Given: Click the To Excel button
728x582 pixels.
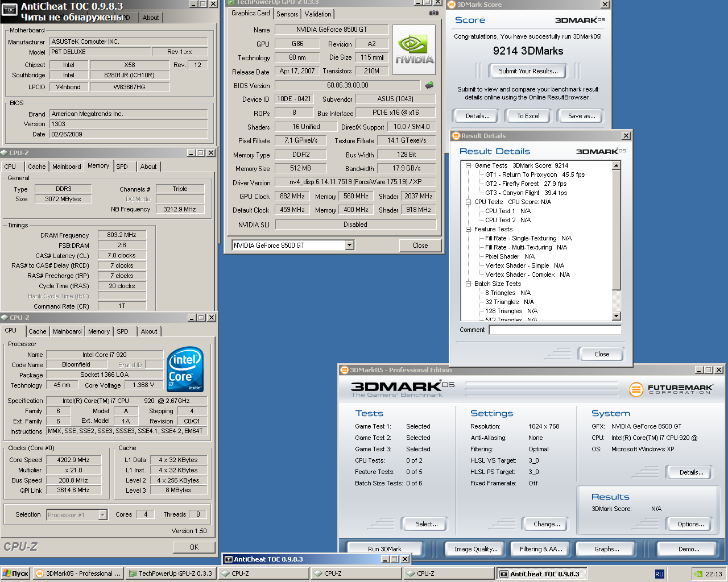Looking at the screenshot, I should 528,116.
